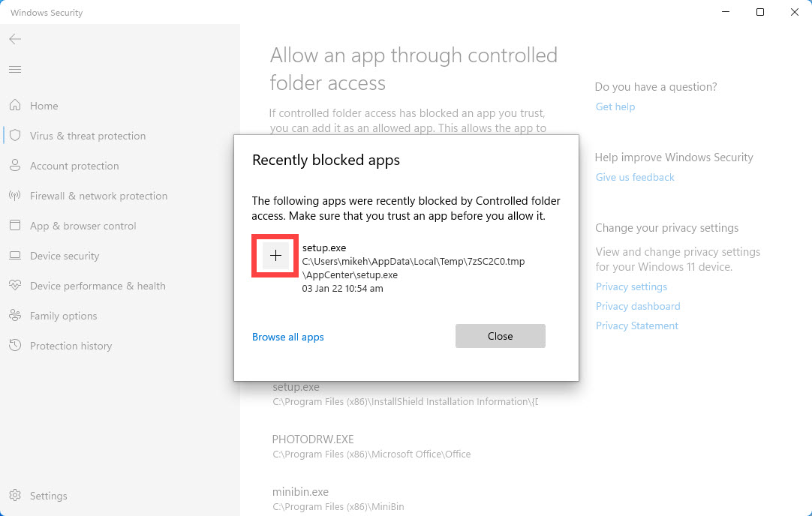Click the Browse all apps link
812x516 pixels.
pyautogui.click(x=288, y=337)
